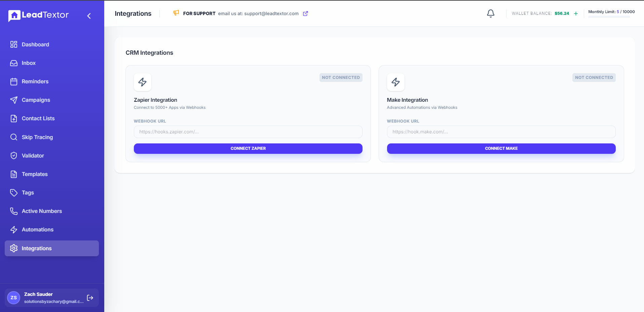Click the Integrations gear icon
The height and width of the screenshot is (312, 644).
pos(14,248)
